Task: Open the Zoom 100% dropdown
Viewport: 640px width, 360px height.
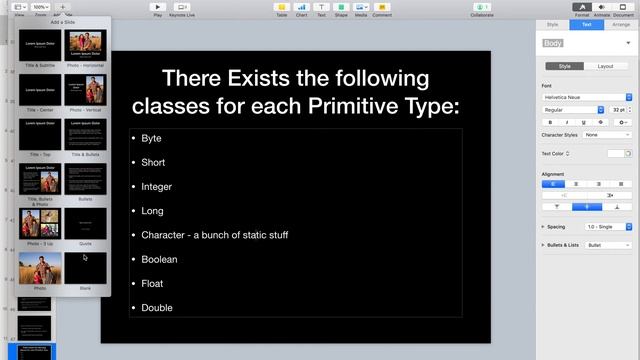Action: coord(41,7)
